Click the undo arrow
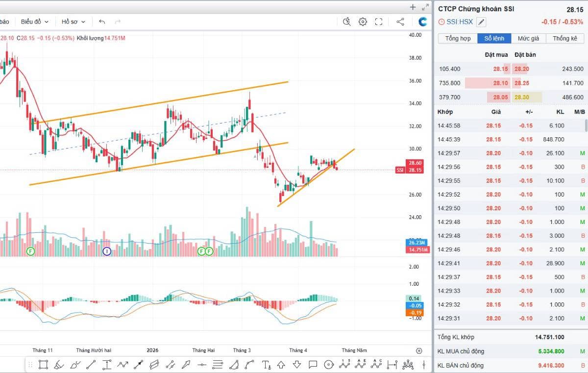 pos(102,22)
